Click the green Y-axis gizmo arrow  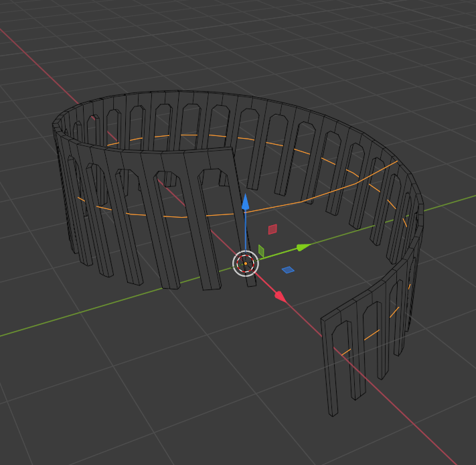(303, 247)
